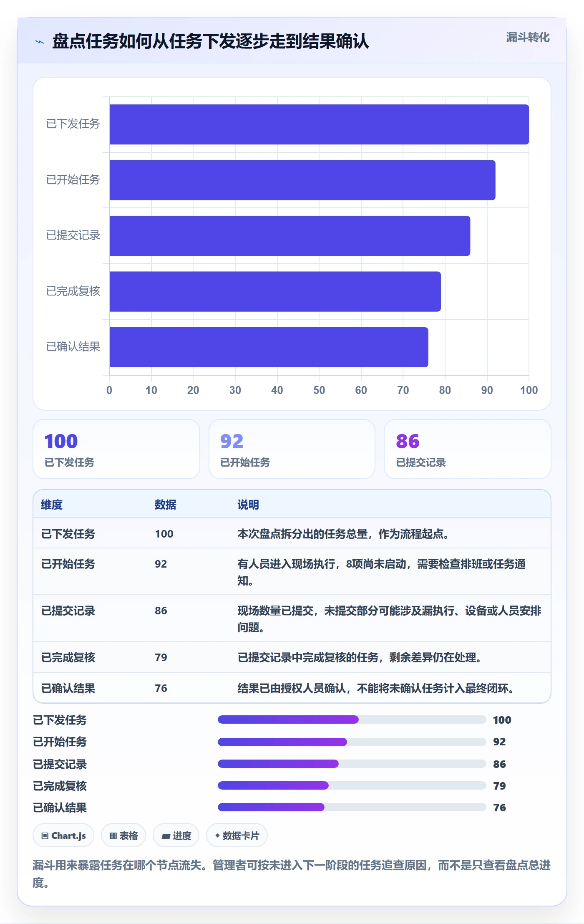Click the 已完成复核 progress bar
The width and height of the screenshot is (584, 924).
click(x=352, y=785)
